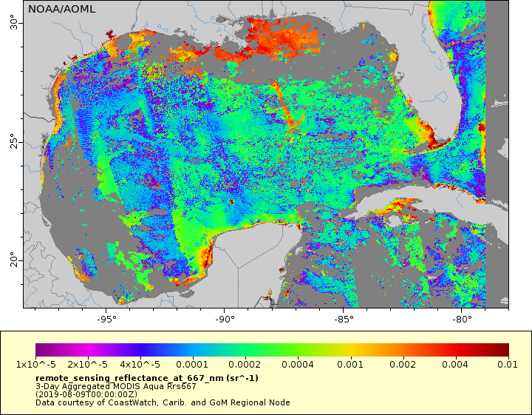Viewport: 532px width, 415px height.
Task: Click the 4x10^-5 colorbar tick label
Action: tap(140, 365)
